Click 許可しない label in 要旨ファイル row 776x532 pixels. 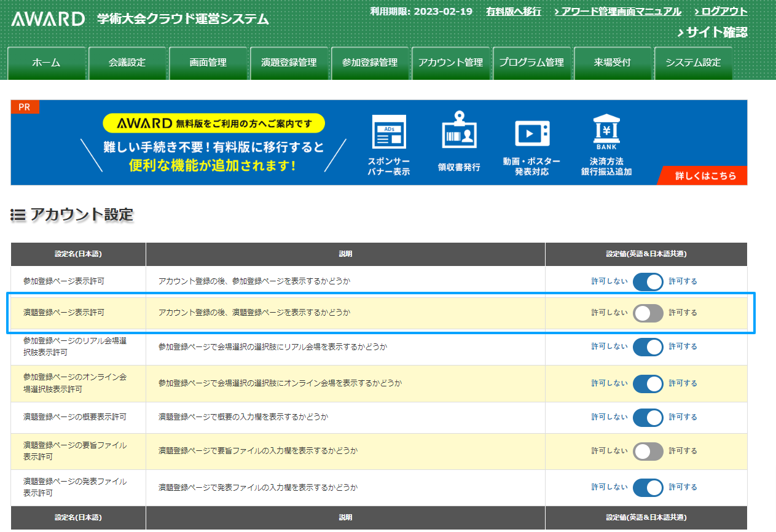click(609, 451)
